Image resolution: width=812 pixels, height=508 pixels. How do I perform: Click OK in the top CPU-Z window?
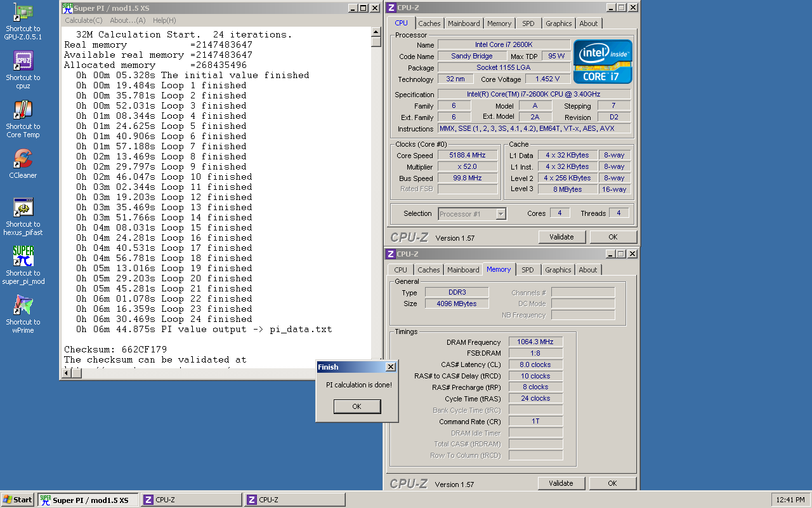[x=613, y=237]
